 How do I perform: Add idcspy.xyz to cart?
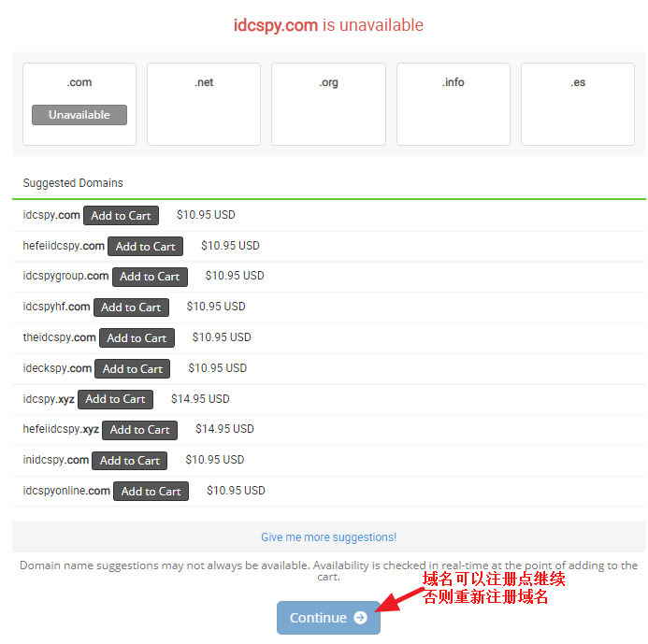click(115, 399)
